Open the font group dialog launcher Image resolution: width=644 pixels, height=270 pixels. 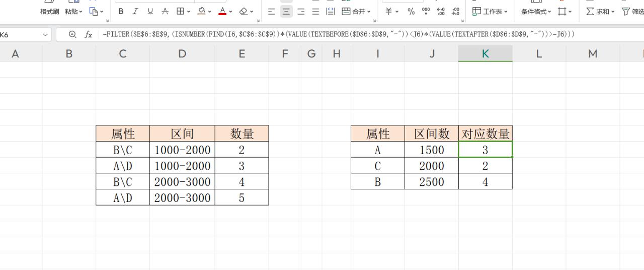pyautogui.click(x=258, y=21)
